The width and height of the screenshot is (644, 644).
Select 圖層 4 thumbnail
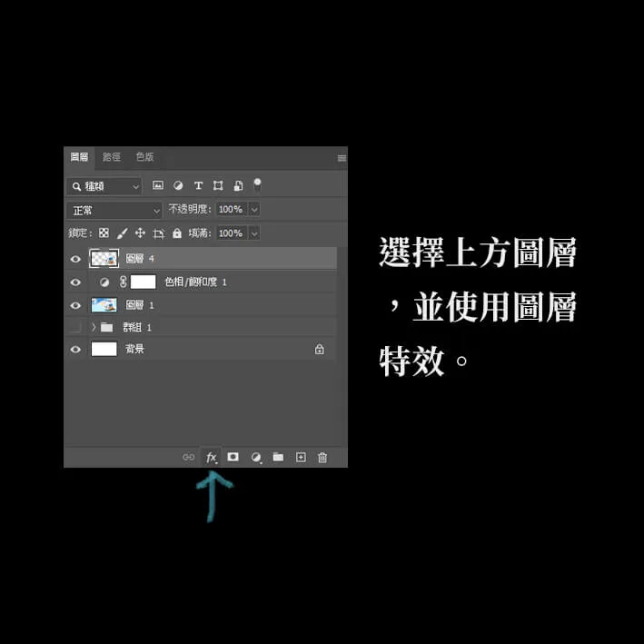[x=104, y=258]
